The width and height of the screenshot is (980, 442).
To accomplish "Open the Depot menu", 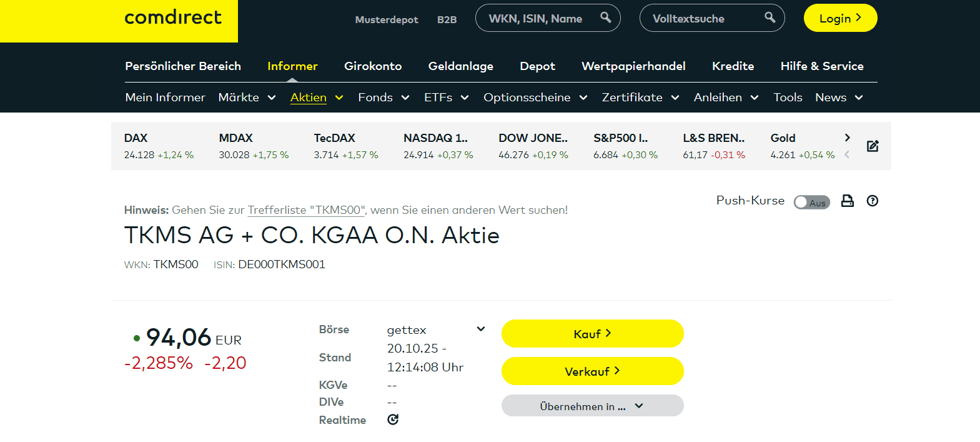I will click(x=537, y=66).
